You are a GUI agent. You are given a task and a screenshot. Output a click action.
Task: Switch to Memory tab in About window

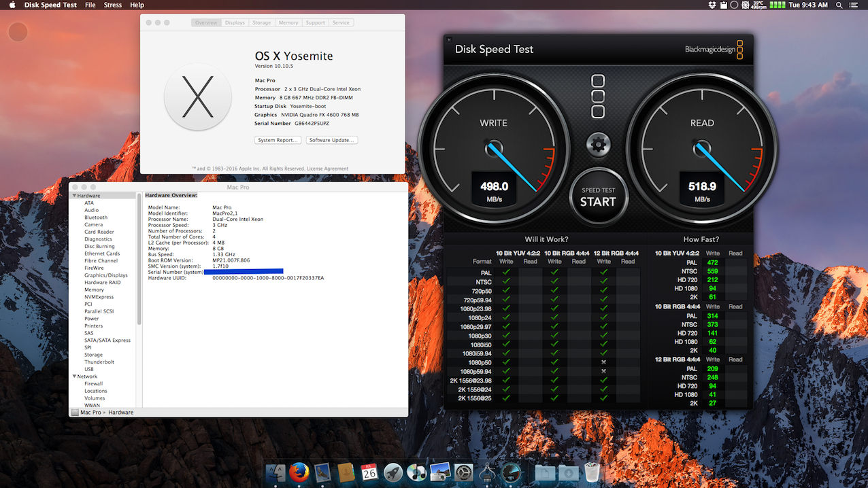(288, 22)
